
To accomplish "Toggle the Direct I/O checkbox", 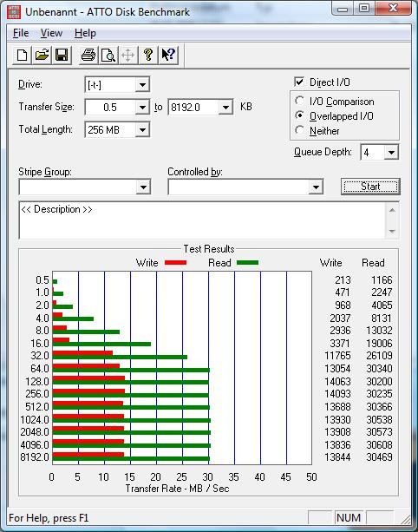I will click(299, 82).
